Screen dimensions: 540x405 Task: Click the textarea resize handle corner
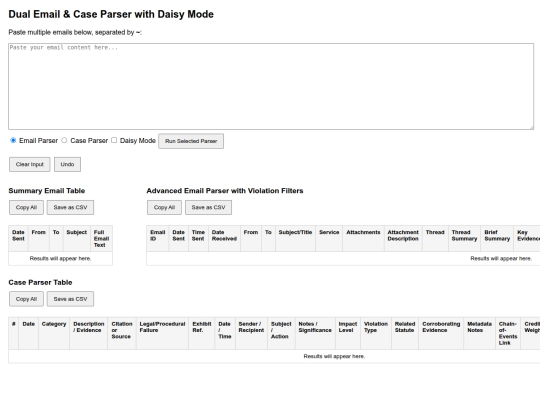[x=531, y=127]
